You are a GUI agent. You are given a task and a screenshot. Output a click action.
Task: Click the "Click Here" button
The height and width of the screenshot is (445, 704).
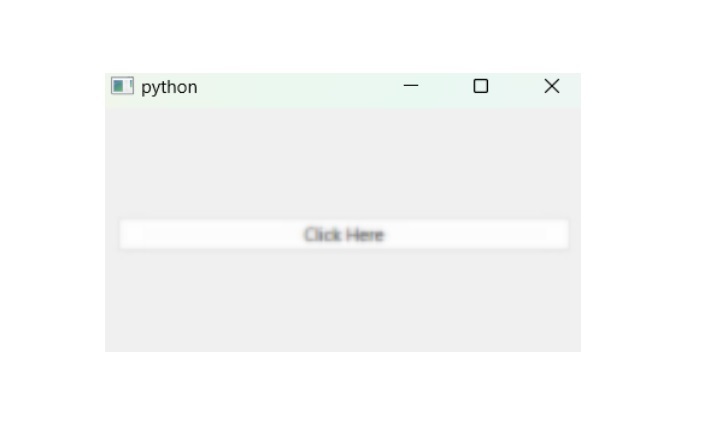344,235
